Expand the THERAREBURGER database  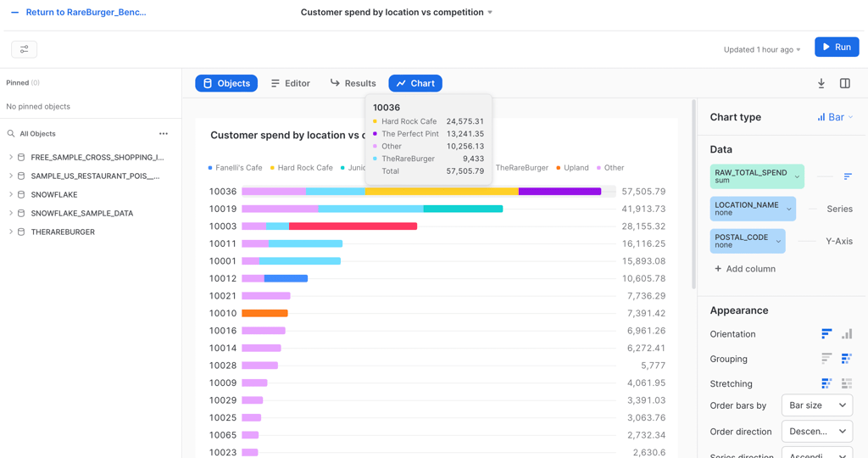coord(11,232)
